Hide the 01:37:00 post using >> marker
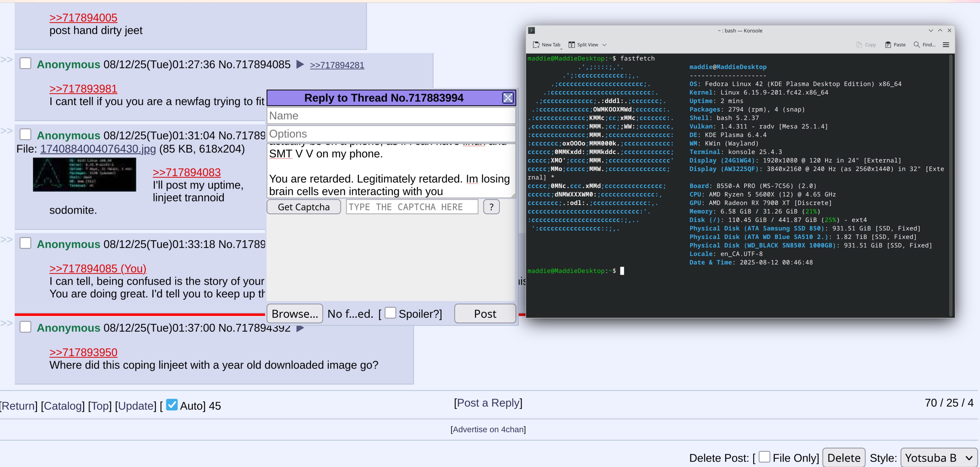980x467 pixels. point(6,323)
